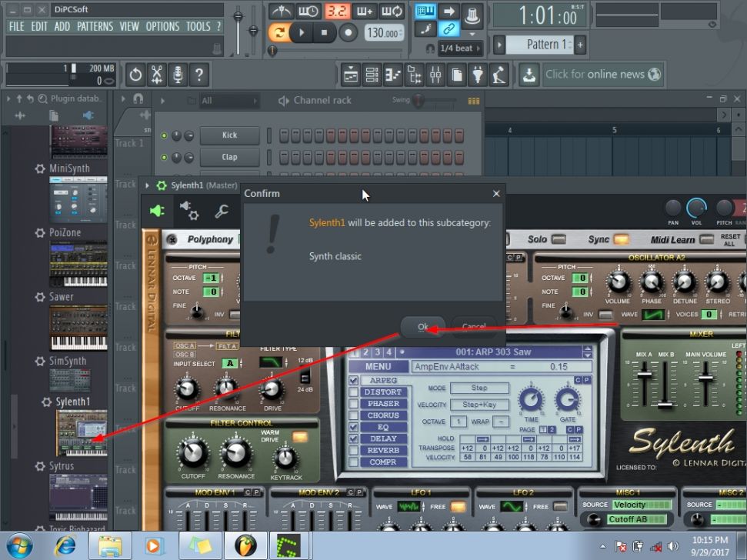Viewport: 747px width, 560px height.
Task: Open the arpeggiator MODE Step dropdown
Action: (x=479, y=388)
